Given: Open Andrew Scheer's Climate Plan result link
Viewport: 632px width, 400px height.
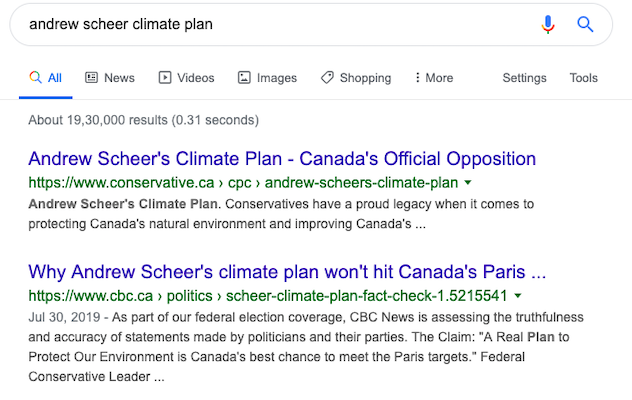Looking at the screenshot, I should (282, 158).
